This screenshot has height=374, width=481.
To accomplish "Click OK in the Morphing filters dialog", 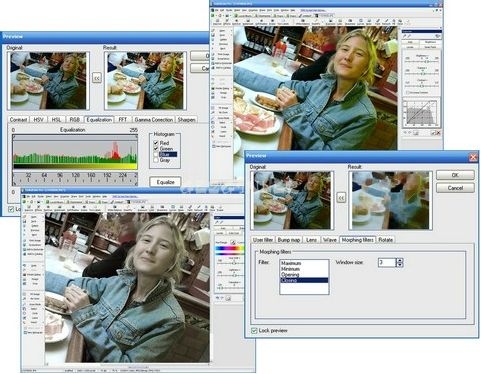I will pyautogui.click(x=455, y=175).
